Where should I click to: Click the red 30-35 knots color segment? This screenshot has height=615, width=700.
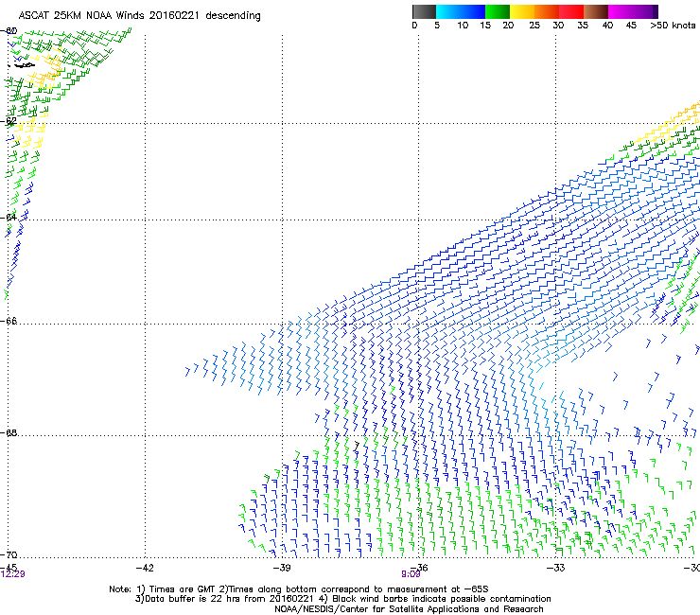(x=571, y=11)
